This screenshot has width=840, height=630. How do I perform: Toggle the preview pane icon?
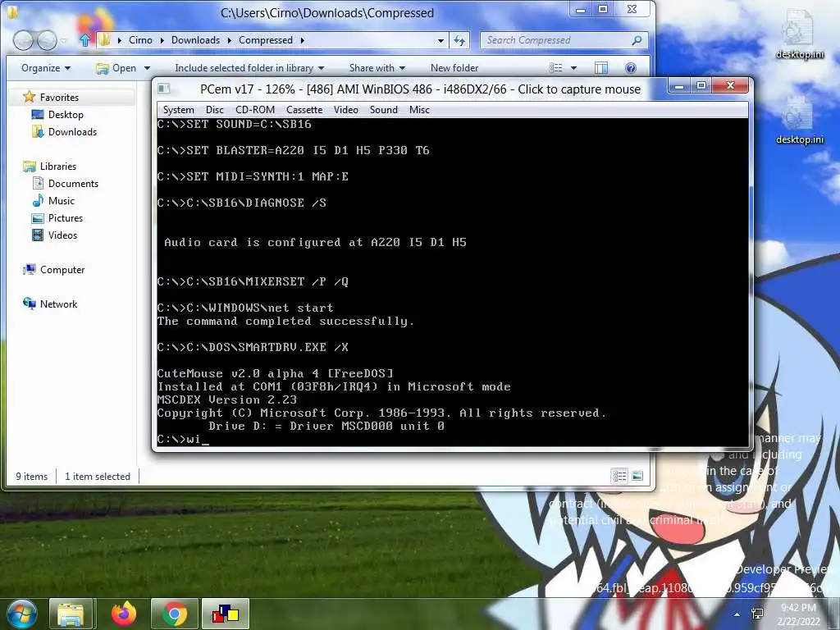pos(601,68)
